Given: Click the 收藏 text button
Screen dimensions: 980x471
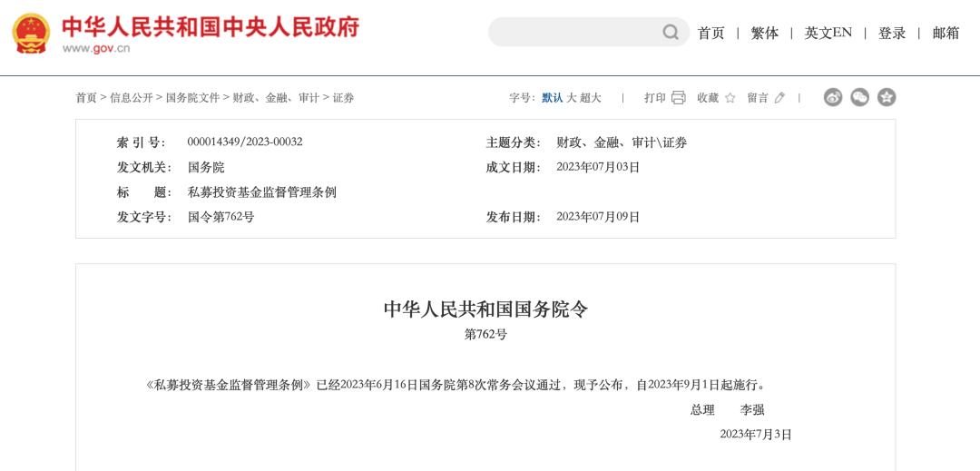Looking at the screenshot, I should click(708, 97).
